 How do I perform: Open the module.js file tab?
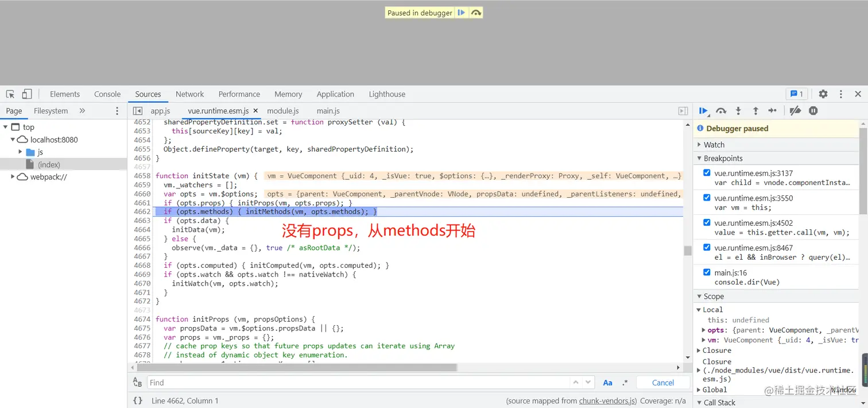pyautogui.click(x=283, y=111)
